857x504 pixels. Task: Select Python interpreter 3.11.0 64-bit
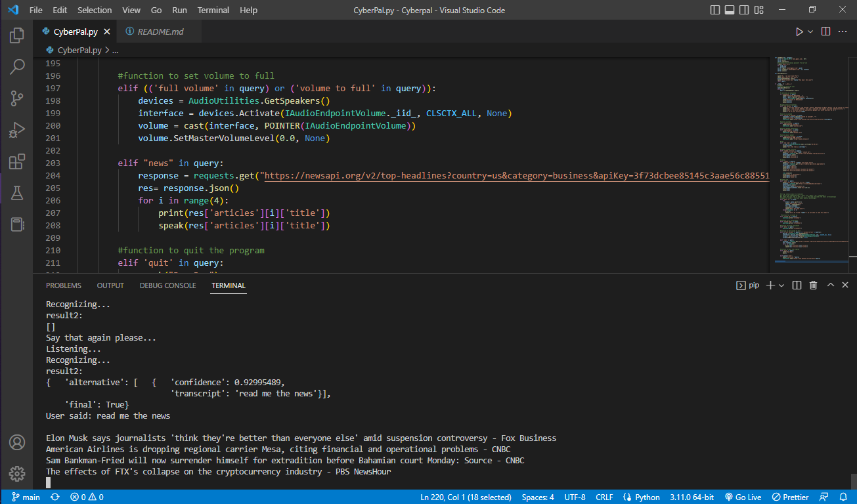[692, 497]
